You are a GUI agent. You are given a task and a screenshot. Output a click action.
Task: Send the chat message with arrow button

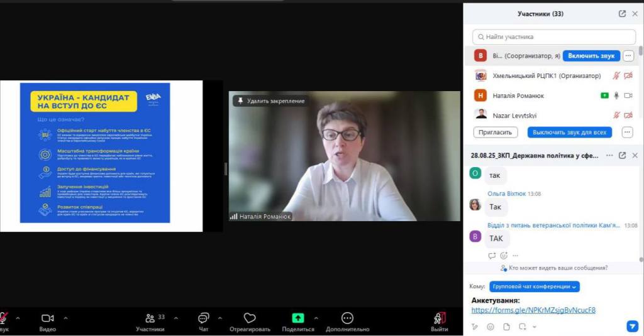[632, 326]
